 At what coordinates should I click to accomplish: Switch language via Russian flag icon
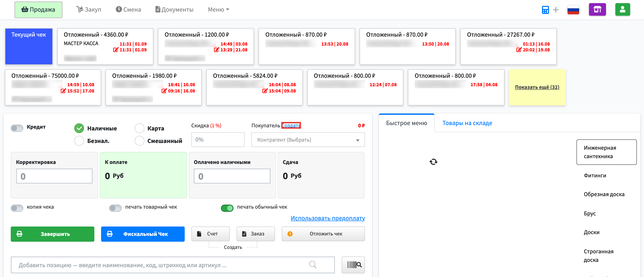point(573,10)
